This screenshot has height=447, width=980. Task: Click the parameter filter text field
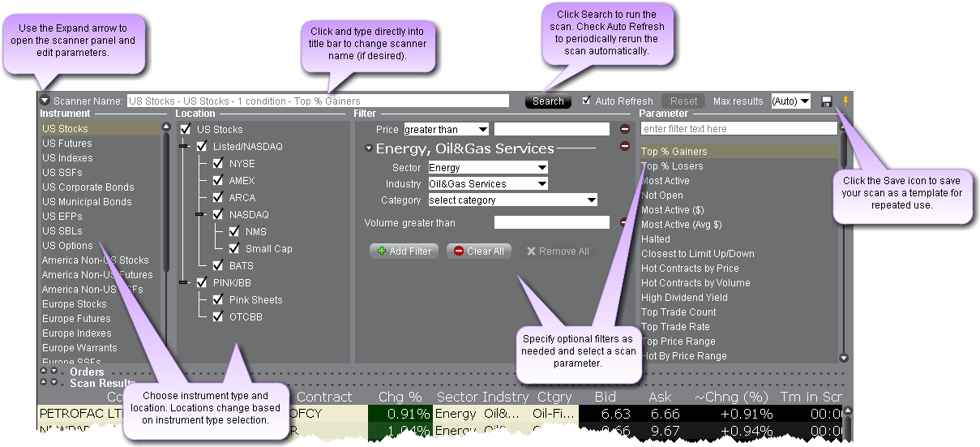738,129
